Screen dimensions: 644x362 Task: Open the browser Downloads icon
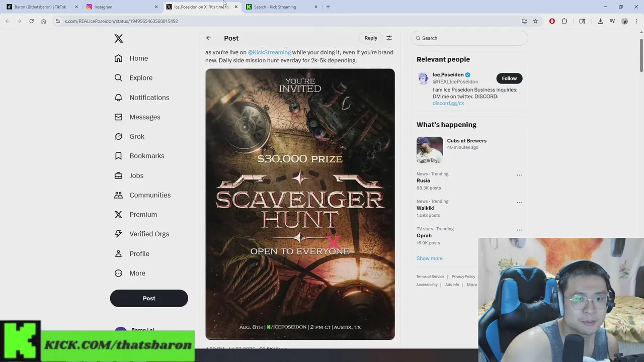coord(600,21)
